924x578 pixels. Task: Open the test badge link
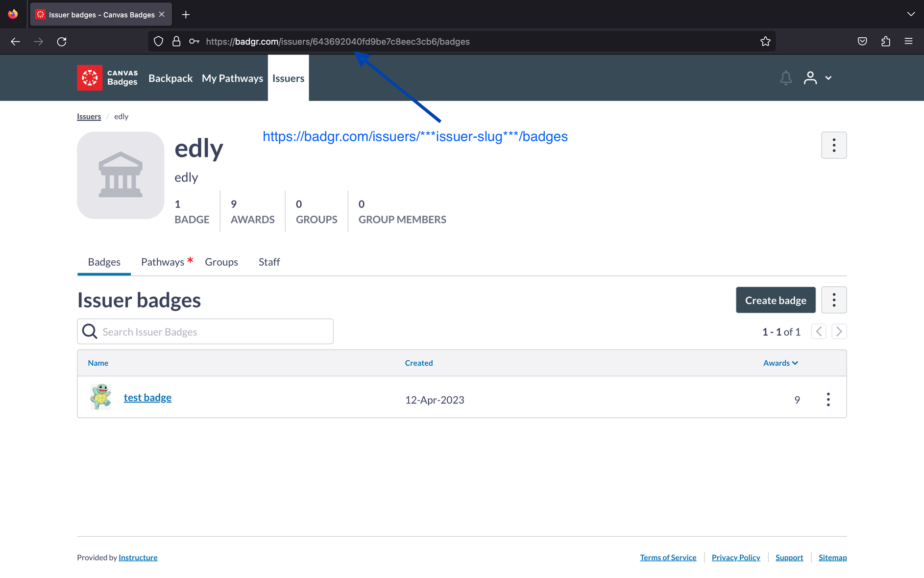(147, 397)
